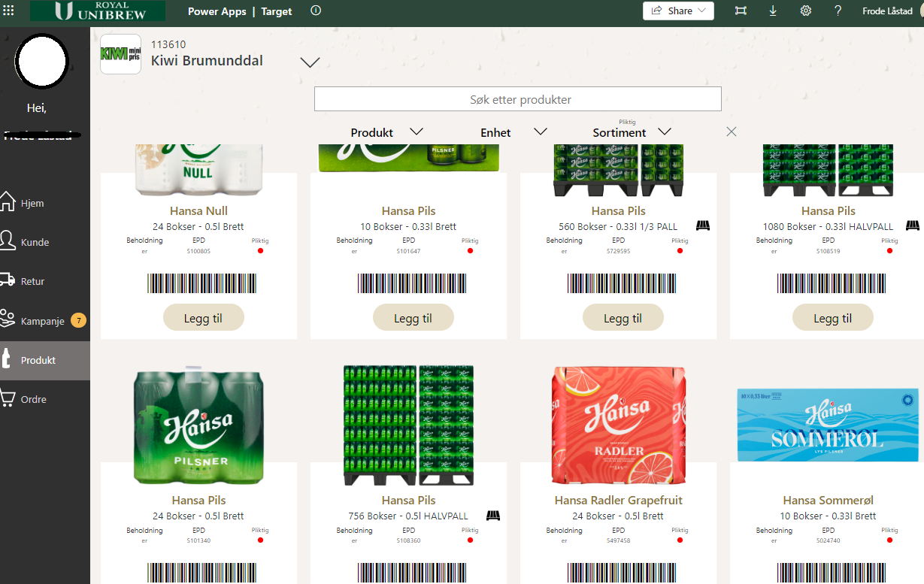This screenshot has height=584, width=924.
Task: Click the Kiwi mini pris store logo
Action: (x=120, y=54)
